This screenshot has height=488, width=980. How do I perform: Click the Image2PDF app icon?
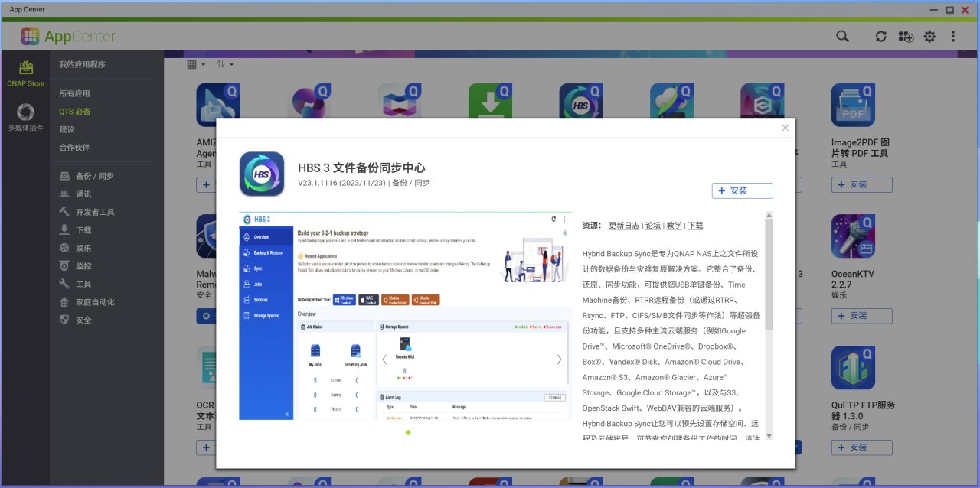pos(853,106)
